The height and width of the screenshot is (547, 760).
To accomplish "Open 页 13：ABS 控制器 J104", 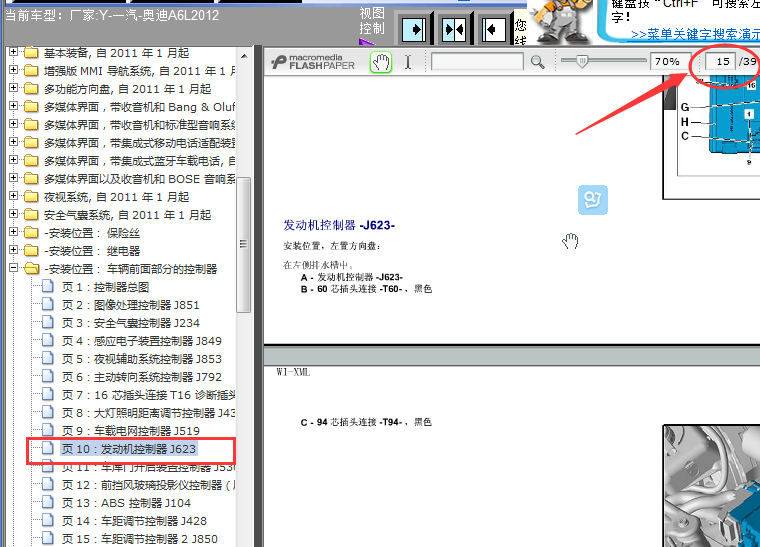I will tap(126, 503).
